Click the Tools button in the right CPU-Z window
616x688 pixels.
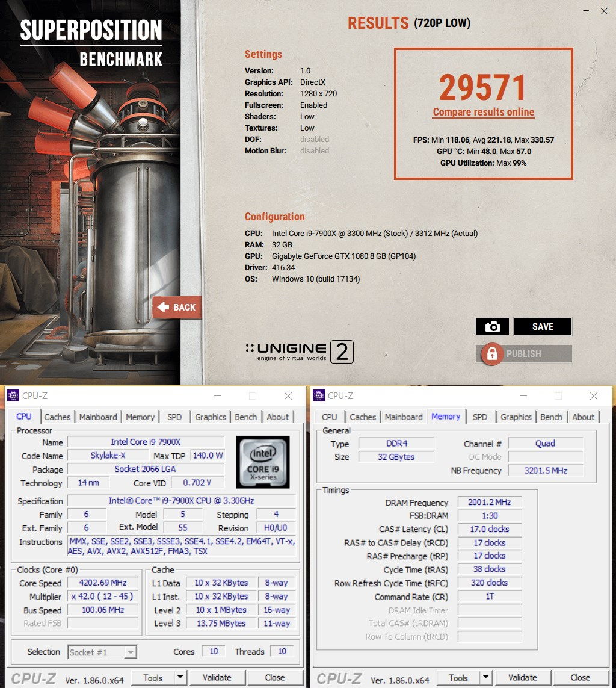click(458, 678)
